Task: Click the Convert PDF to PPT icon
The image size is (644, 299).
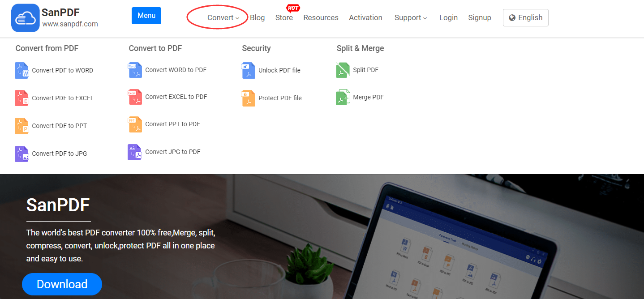Action: click(x=21, y=126)
